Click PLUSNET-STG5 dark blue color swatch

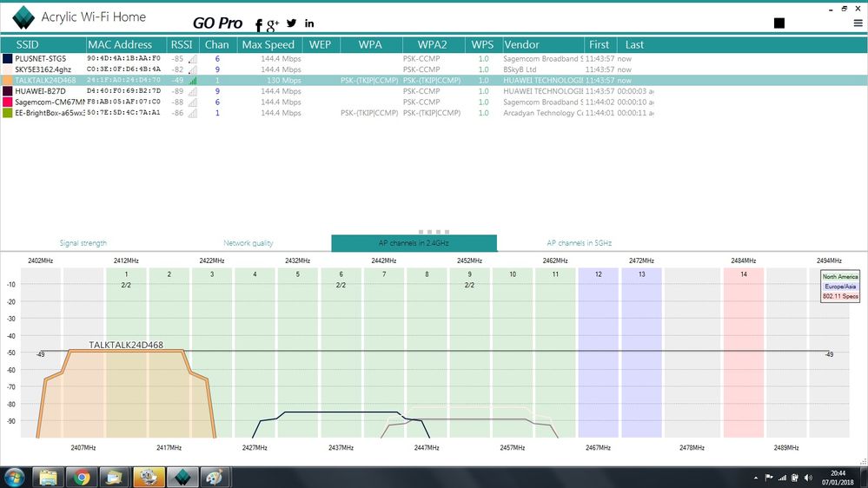tap(8, 59)
